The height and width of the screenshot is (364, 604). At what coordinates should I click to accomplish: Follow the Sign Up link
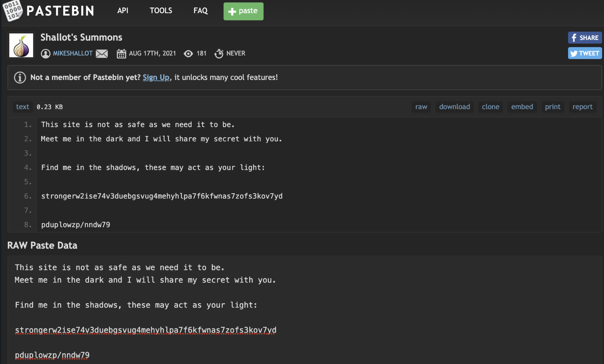pos(156,77)
